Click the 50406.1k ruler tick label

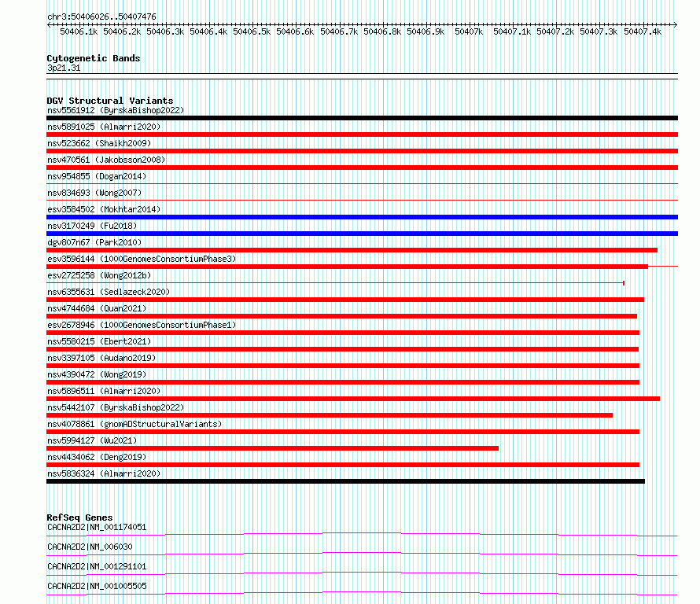pyautogui.click(x=79, y=31)
